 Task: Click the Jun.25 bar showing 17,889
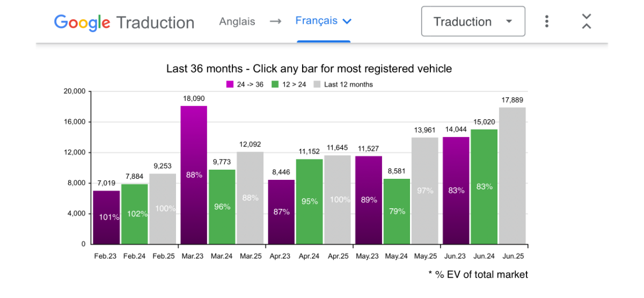pos(513,176)
